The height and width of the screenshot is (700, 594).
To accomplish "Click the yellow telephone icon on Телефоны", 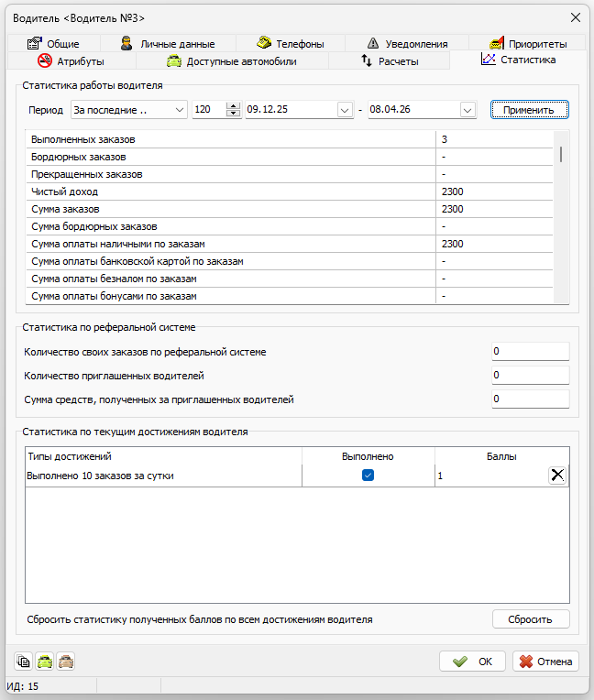I will pyautogui.click(x=264, y=42).
